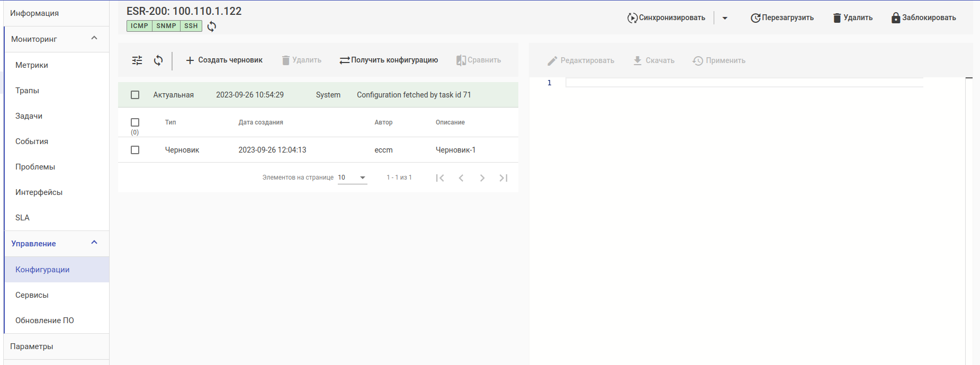Click the Получить конфигурацию button label
Viewport: 980px width, 365px height.
pos(394,60)
